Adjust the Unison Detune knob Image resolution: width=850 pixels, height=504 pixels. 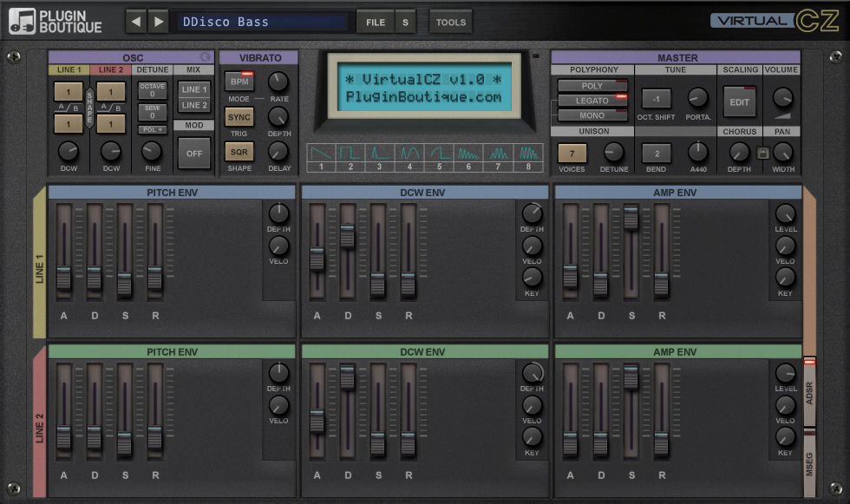(614, 152)
